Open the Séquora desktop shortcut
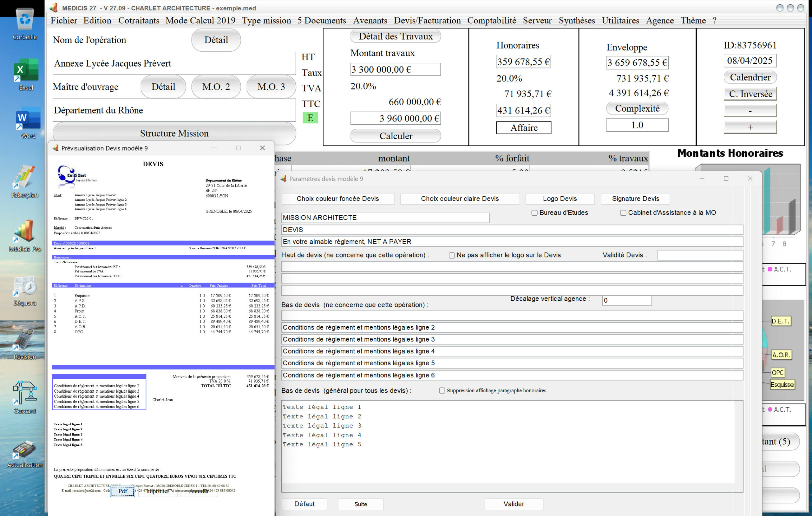This screenshot has height=516, width=812. [x=25, y=290]
